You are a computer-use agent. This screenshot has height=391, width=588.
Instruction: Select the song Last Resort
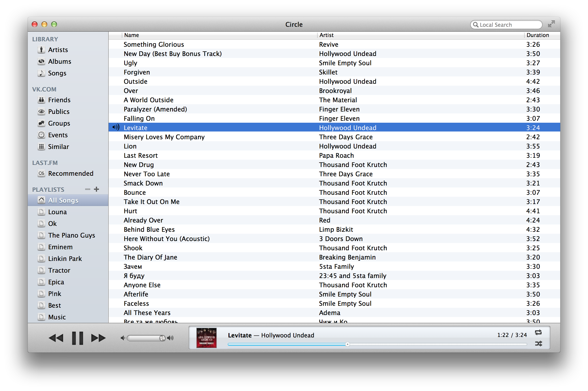click(x=334, y=155)
